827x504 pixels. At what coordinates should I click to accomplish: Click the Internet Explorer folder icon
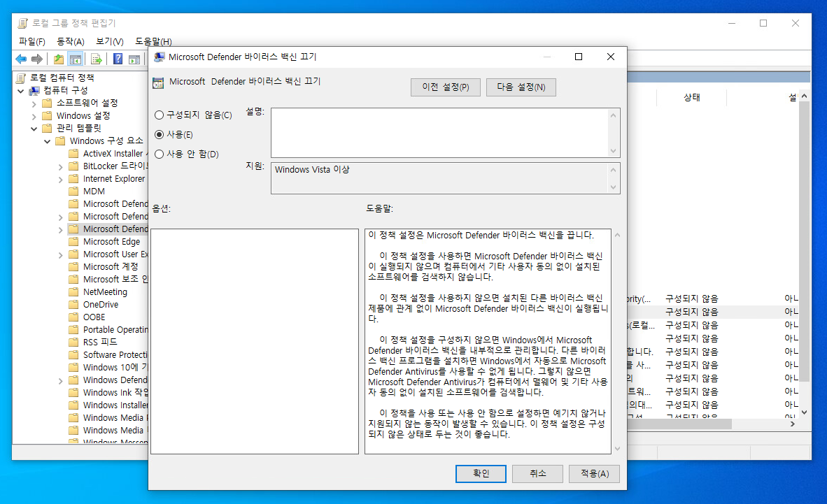coord(74,179)
